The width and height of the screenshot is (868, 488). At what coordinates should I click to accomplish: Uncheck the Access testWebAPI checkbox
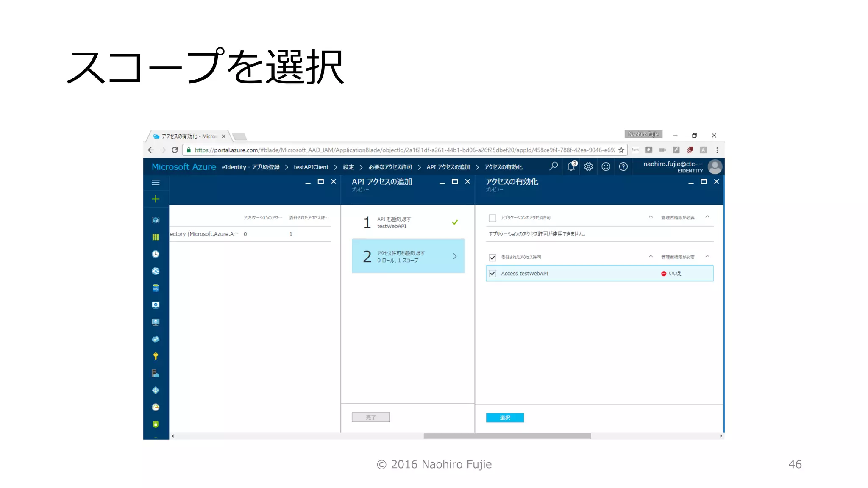492,274
